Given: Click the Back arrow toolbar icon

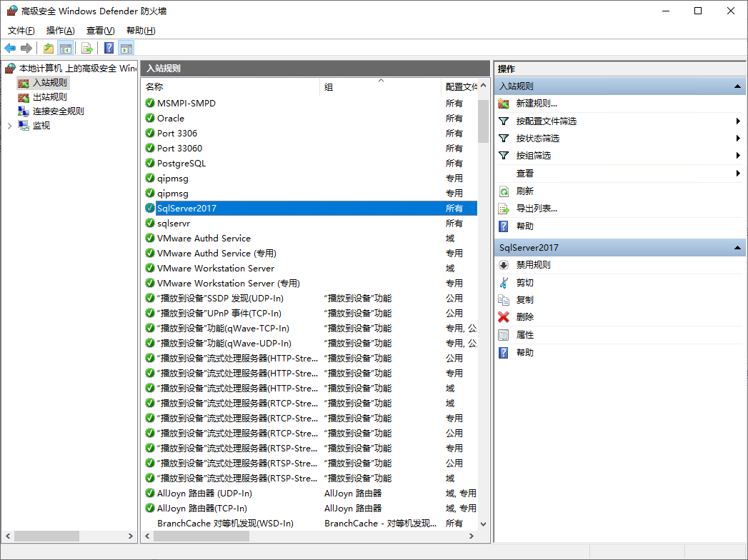Looking at the screenshot, I should pyautogui.click(x=10, y=48).
